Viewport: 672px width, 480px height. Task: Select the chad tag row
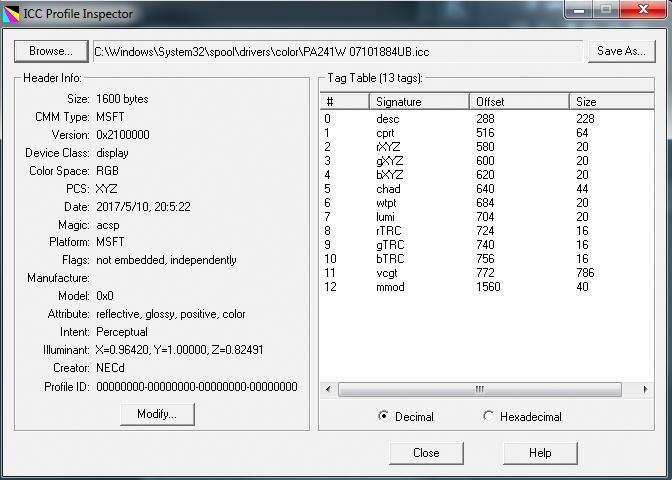[486, 189]
